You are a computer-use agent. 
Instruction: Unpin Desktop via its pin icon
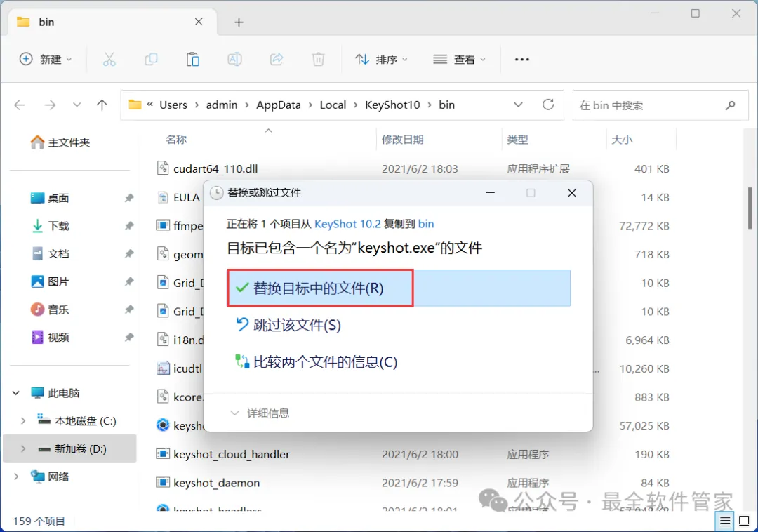(x=128, y=198)
